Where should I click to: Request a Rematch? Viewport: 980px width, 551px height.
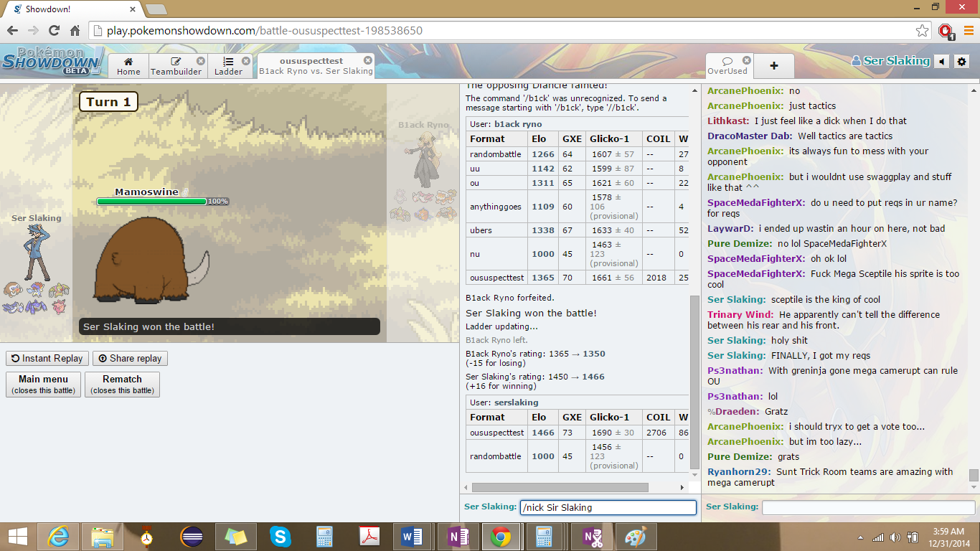click(x=122, y=384)
